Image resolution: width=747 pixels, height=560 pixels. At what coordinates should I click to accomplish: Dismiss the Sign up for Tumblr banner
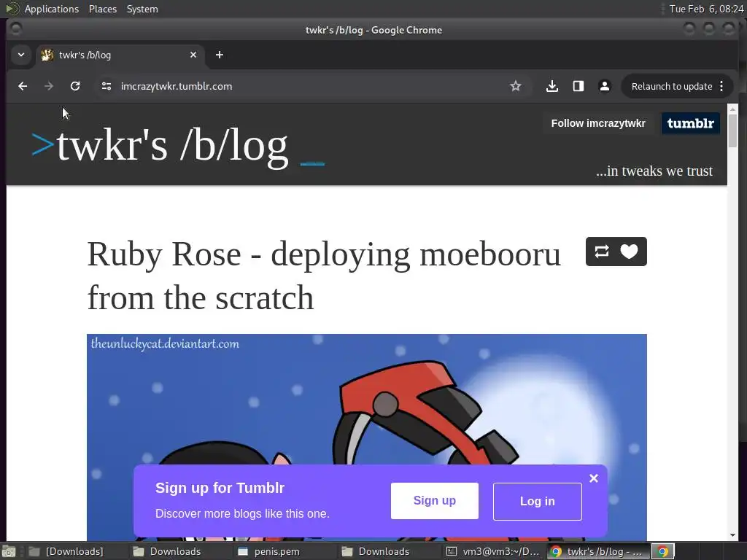tap(594, 478)
